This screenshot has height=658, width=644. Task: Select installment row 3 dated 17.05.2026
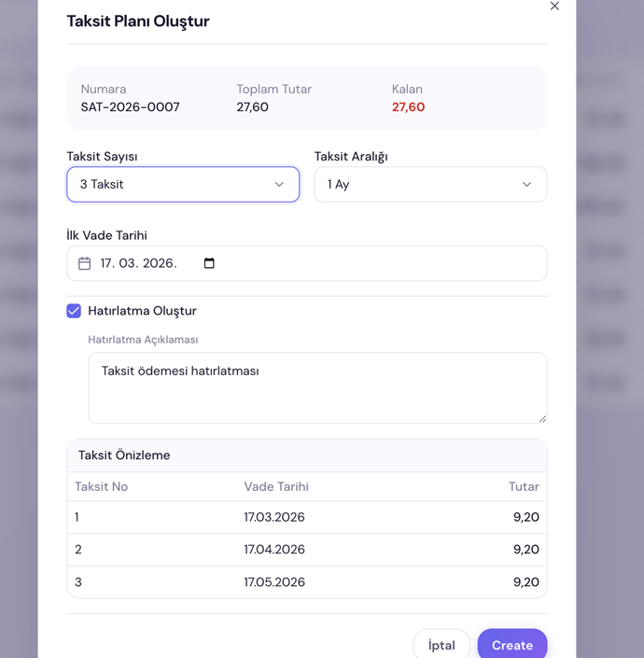pyautogui.click(x=307, y=582)
